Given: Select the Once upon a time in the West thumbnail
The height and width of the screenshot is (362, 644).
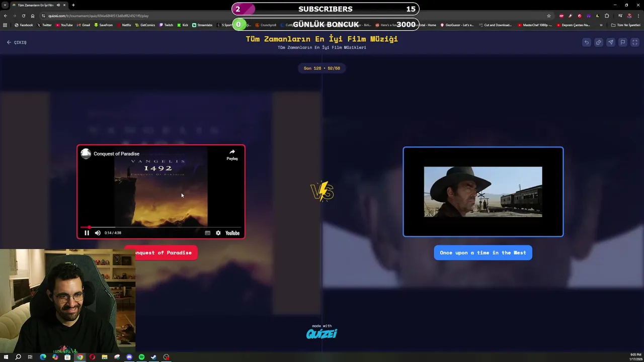Looking at the screenshot, I should (x=483, y=192).
